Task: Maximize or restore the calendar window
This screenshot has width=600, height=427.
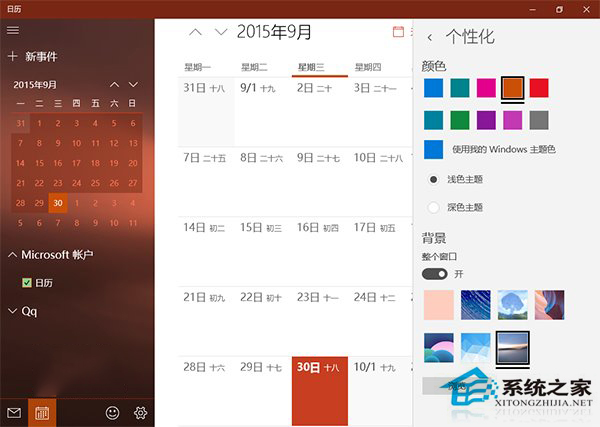Action: 559,9
